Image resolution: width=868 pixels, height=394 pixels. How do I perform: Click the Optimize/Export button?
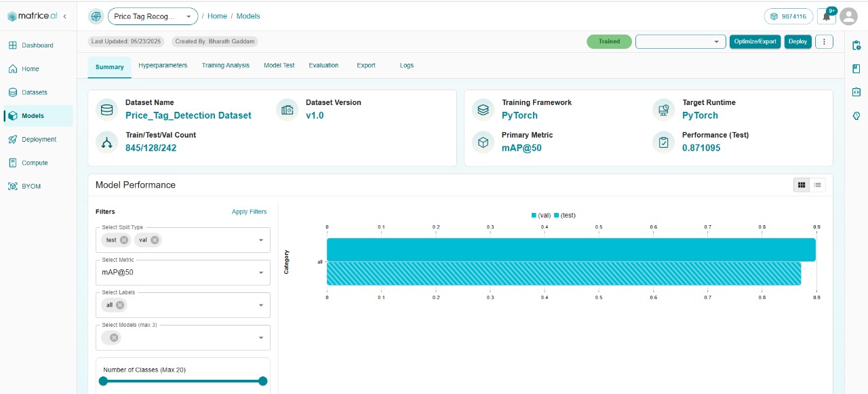coord(755,41)
